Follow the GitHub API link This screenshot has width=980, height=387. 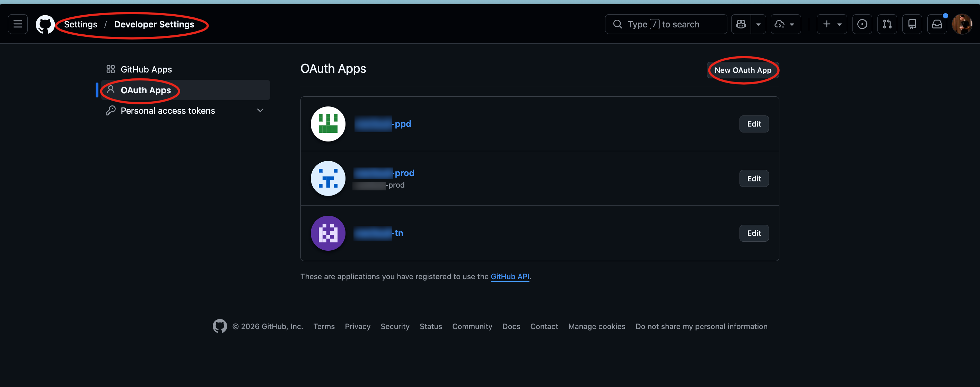[509, 277]
